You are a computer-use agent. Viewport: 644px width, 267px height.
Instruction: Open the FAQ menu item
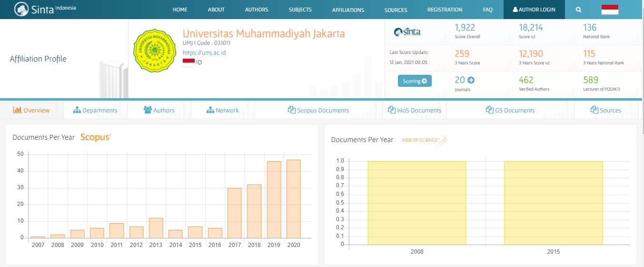(487, 10)
